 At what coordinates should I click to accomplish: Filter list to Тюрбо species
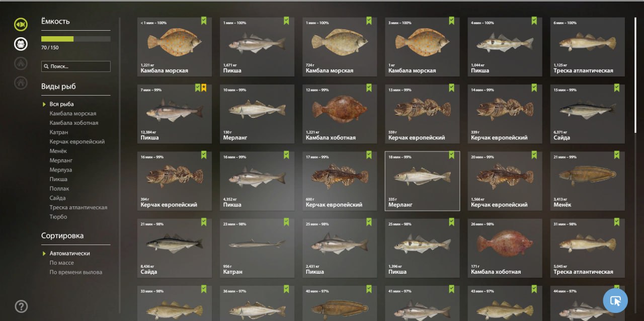tap(58, 217)
